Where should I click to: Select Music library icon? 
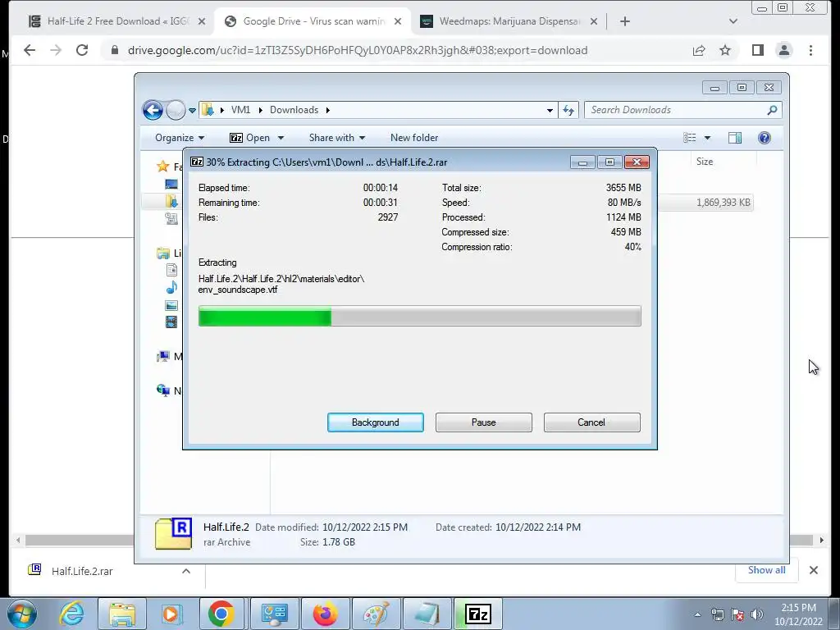point(171,287)
